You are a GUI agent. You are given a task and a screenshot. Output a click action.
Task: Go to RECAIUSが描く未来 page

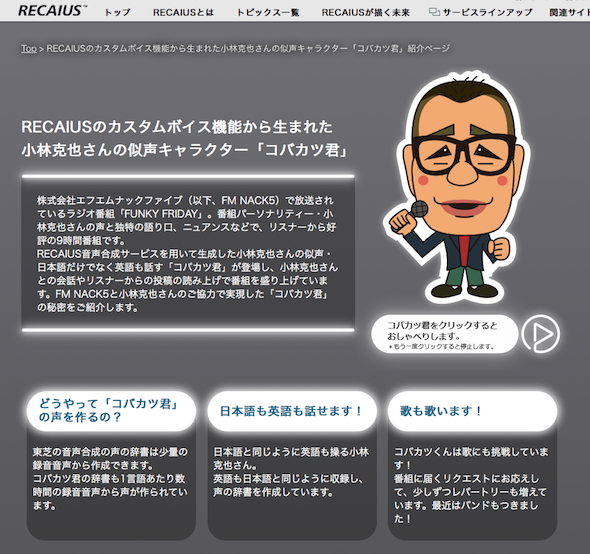[365, 12]
